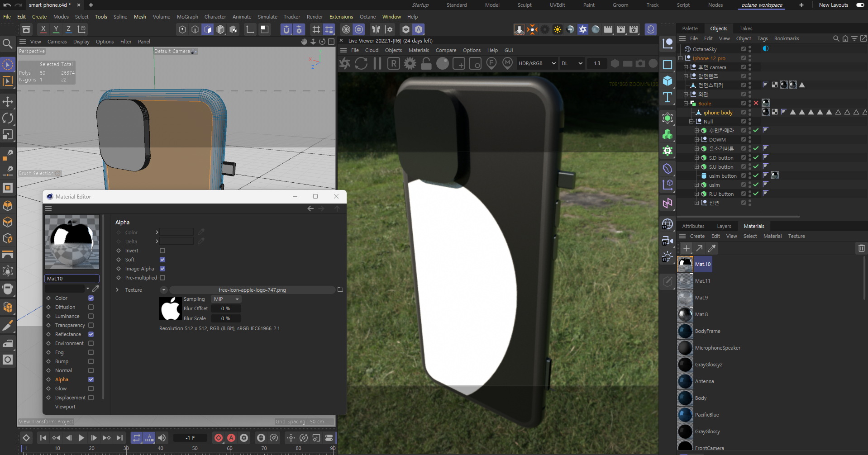Viewport: 868px width, 455px height.
Task: Toggle Autokeying button in timeline
Action: 231,438
